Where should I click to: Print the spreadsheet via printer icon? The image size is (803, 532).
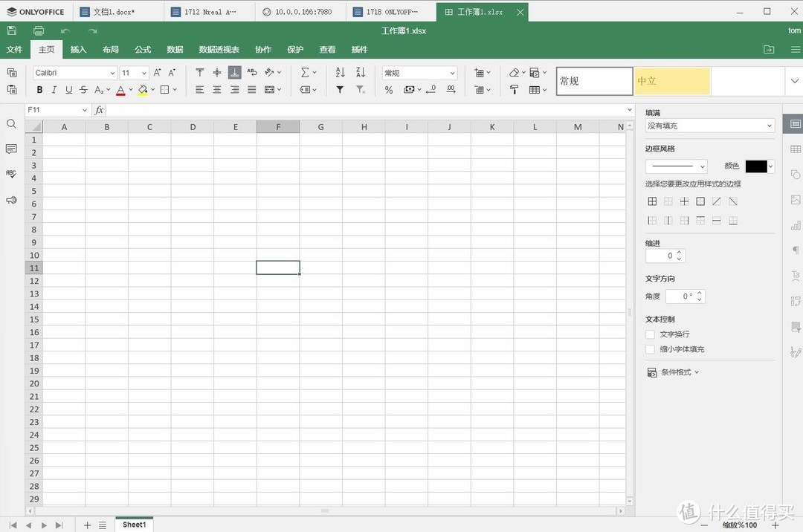[39, 30]
